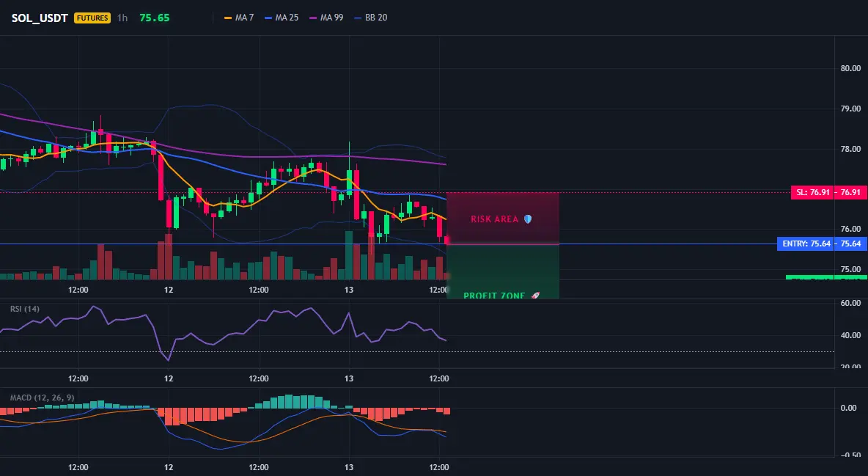Click the RSI (14) indicator label
Screen dimensions: 868x476
(x=25, y=309)
